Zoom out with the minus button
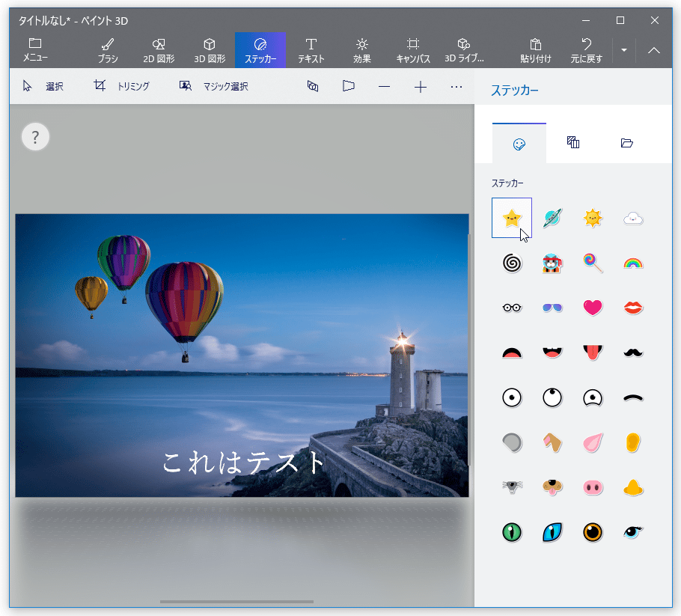The image size is (681, 616). [384, 87]
